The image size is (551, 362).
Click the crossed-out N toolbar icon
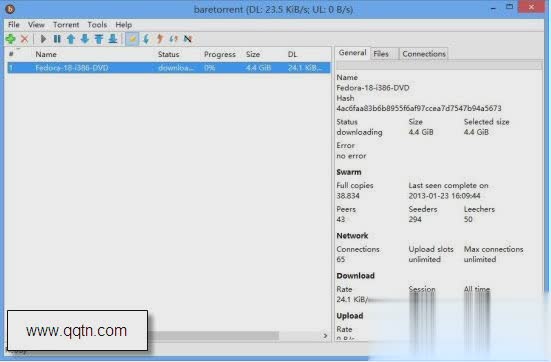[188, 39]
